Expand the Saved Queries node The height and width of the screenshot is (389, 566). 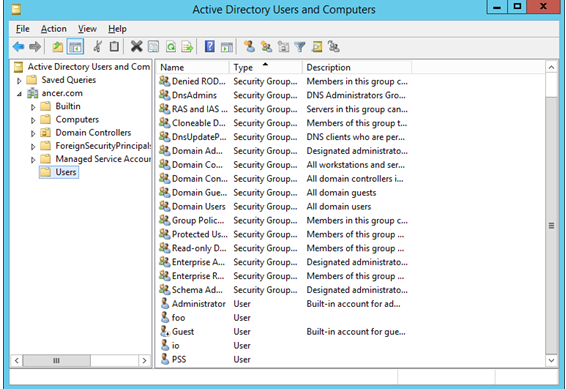[x=19, y=81]
